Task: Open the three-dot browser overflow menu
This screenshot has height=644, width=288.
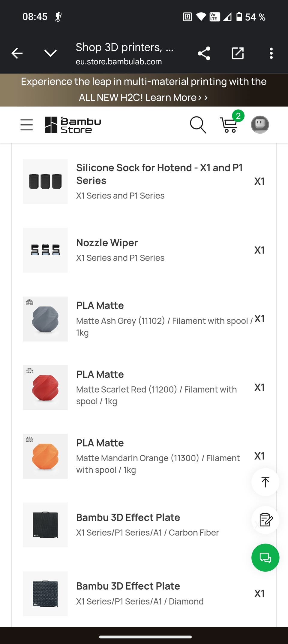Action: (271, 53)
